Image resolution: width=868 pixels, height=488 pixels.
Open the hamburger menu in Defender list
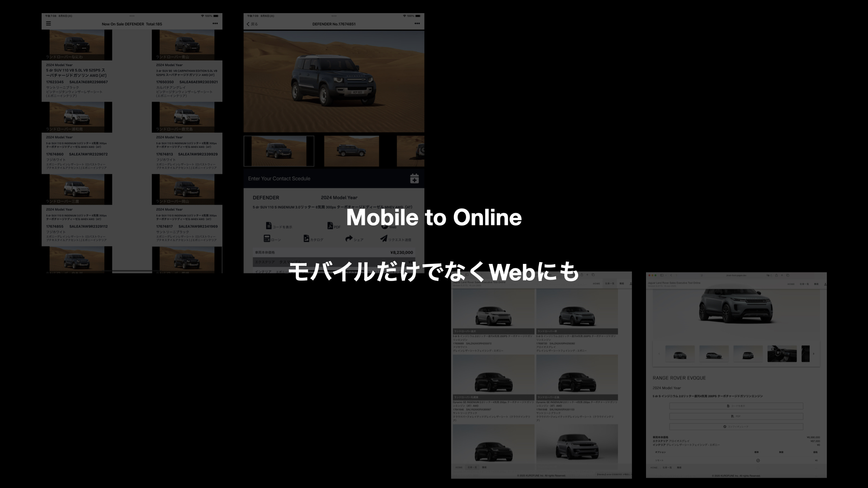(x=48, y=24)
